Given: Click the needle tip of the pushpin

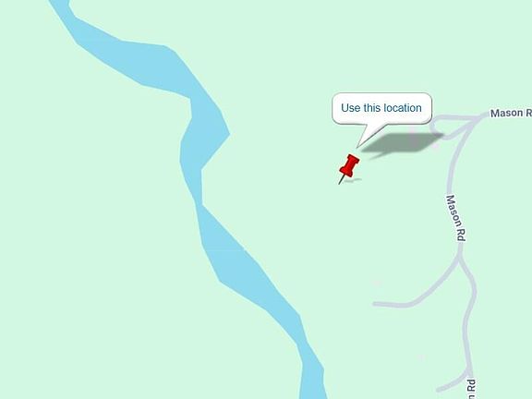Looking at the screenshot, I should point(340,183).
